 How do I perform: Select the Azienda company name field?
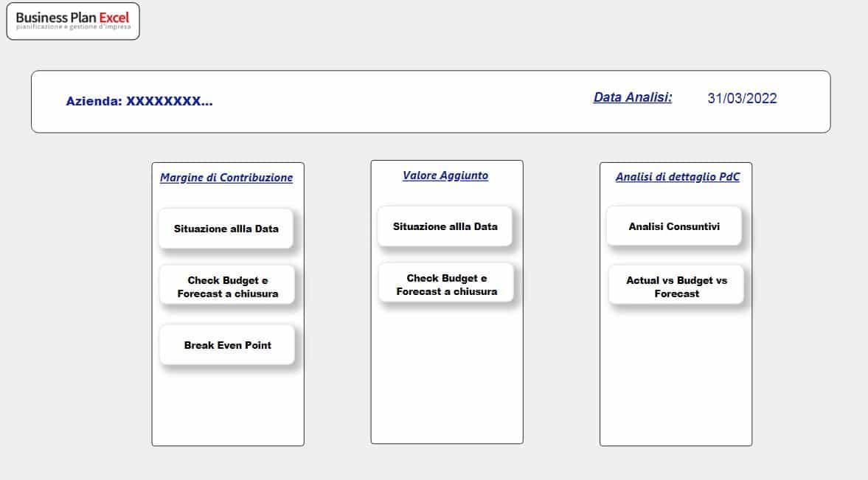139,102
